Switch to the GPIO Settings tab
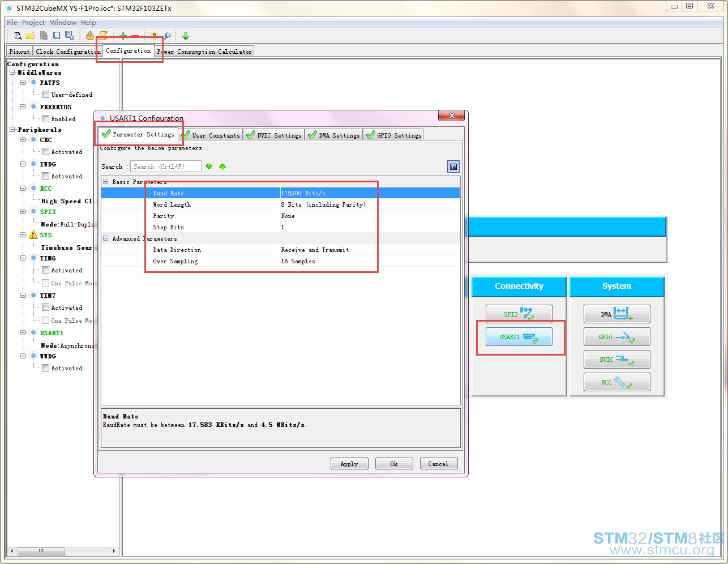Viewport: 728px width, 564px height. pos(394,135)
